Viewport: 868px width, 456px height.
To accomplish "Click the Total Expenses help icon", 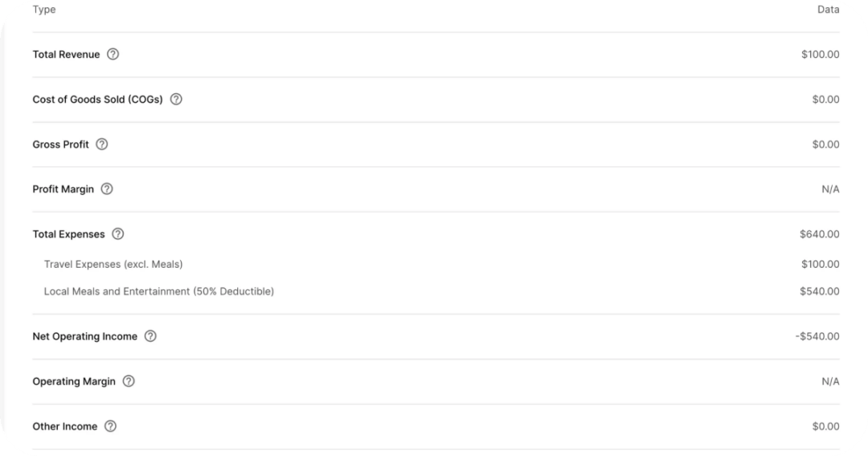I will (118, 234).
